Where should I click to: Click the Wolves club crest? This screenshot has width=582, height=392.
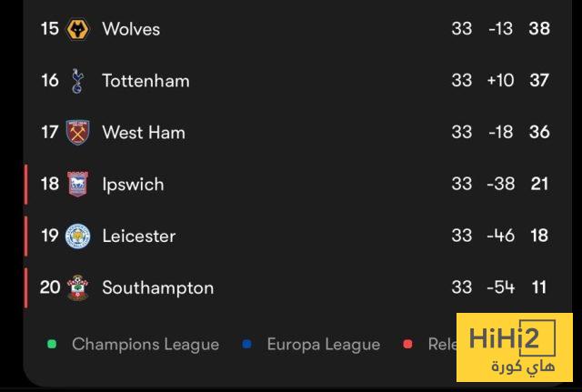click(78, 29)
